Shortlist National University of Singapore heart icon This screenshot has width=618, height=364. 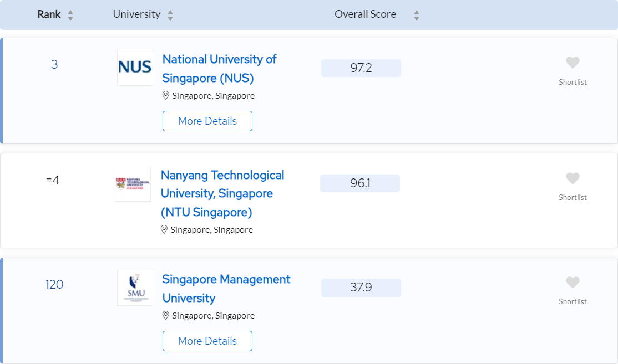[573, 63]
